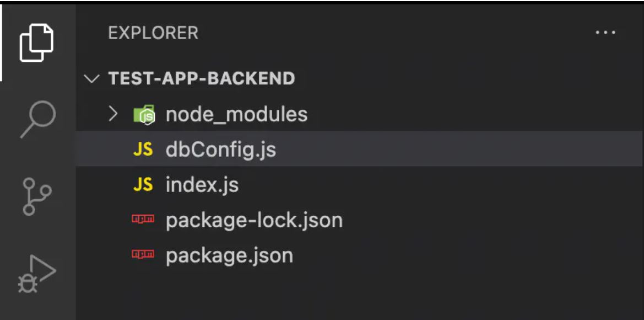The height and width of the screenshot is (320, 644).
Task: Open the Run and Debug view
Action: point(37,274)
